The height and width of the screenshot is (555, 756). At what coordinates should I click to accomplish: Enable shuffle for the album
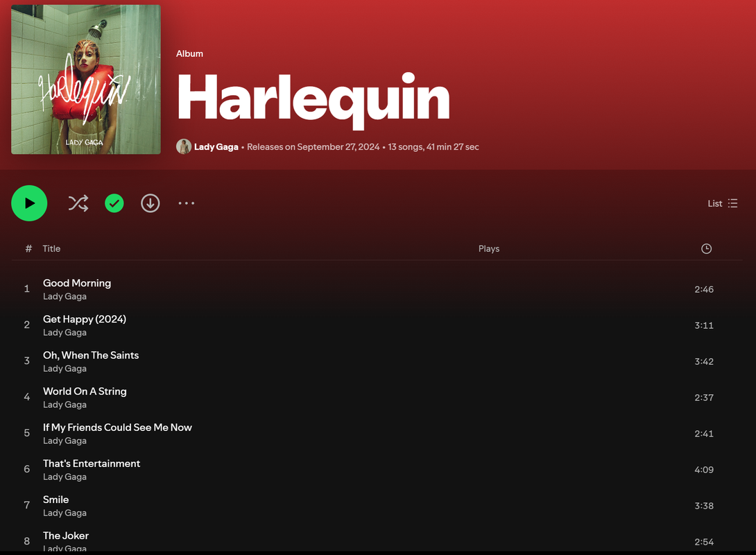pyautogui.click(x=78, y=203)
